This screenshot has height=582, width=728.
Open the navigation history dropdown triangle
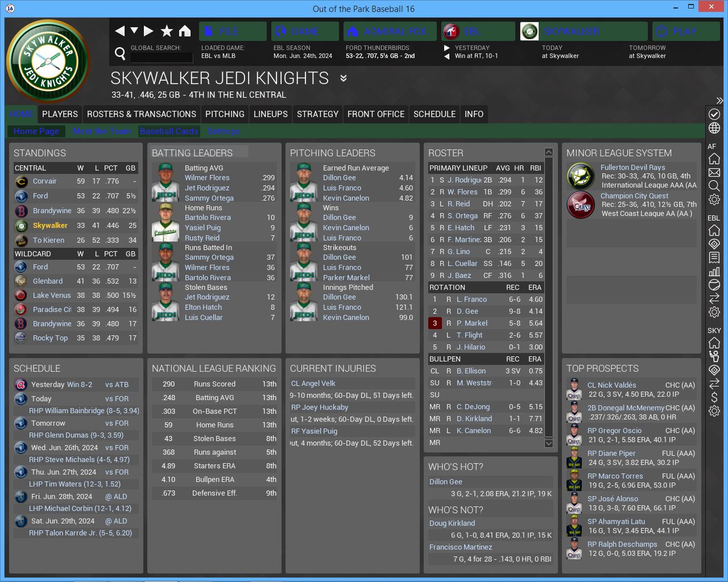pyautogui.click(x=134, y=30)
